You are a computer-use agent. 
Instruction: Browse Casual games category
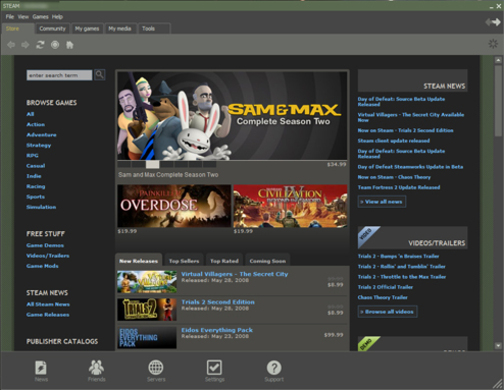[x=36, y=166]
